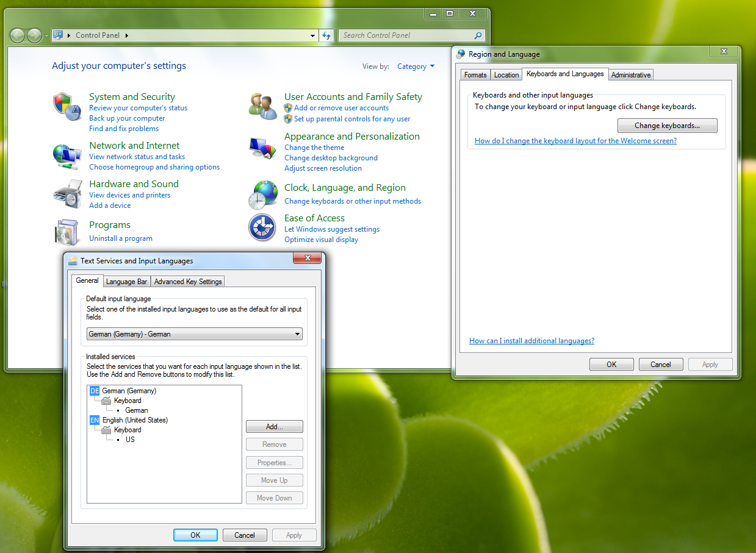Select the General tab in Text Services
The height and width of the screenshot is (553, 756).
pos(87,280)
